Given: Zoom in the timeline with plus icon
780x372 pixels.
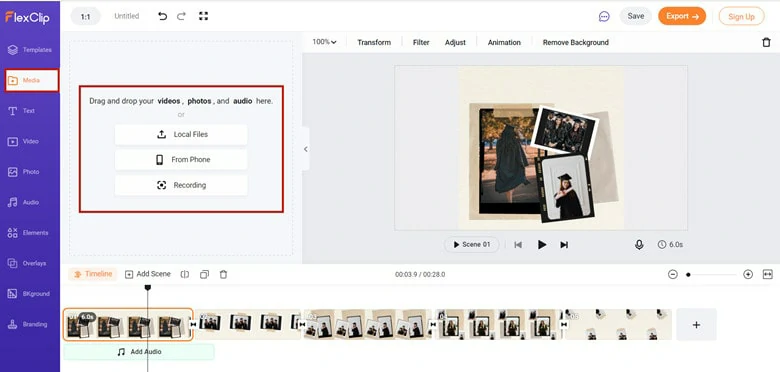Looking at the screenshot, I should [x=748, y=274].
